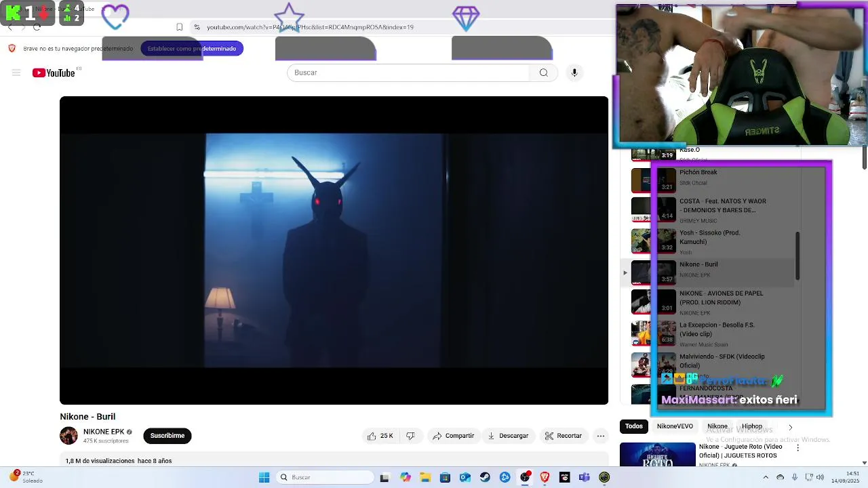Image resolution: width=868 pixels, height=488 pixels.
Task: Open the Windows Start menu
Action: click(x=264, y=477)
